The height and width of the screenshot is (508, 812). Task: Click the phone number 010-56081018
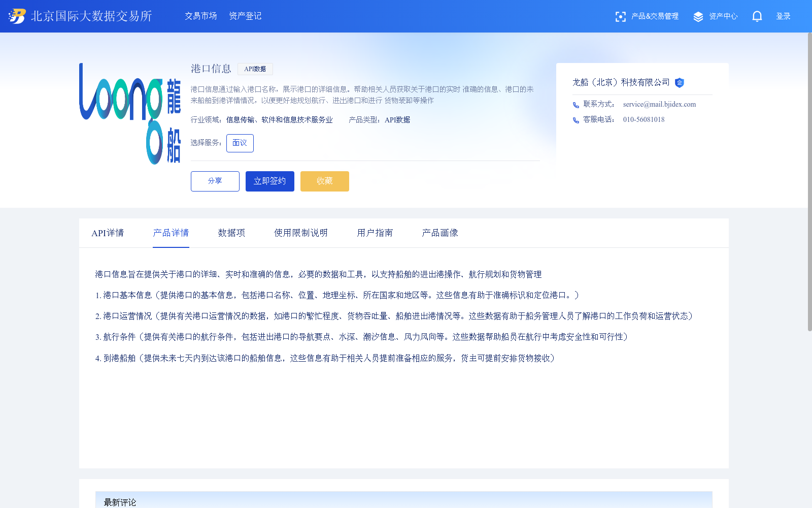(644, 120)
